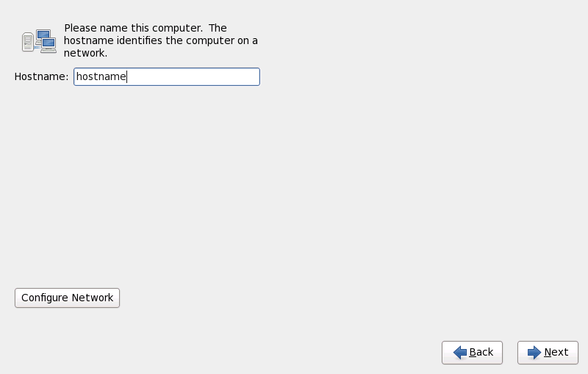Click the word "network." in the description
This screenshot has height=374, width=588.
point(86,53)
